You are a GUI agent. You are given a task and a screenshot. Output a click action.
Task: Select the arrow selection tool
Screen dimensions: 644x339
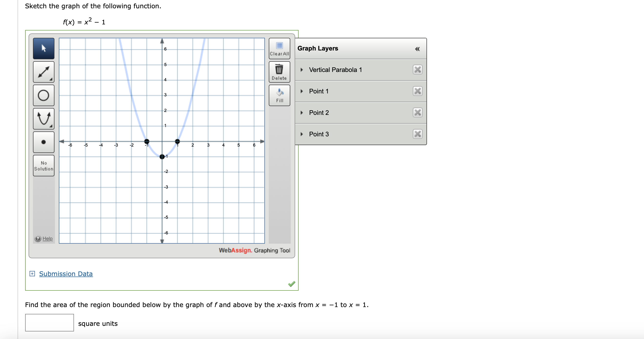point(43,49)
